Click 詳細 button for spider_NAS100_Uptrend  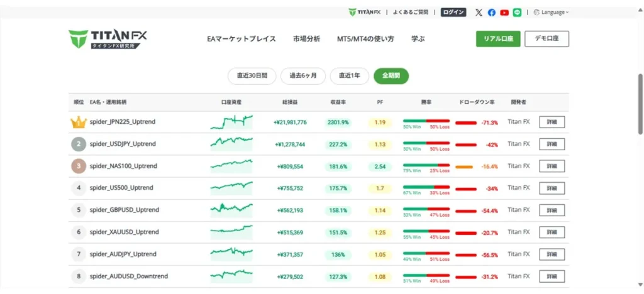[x=552, y=166]
